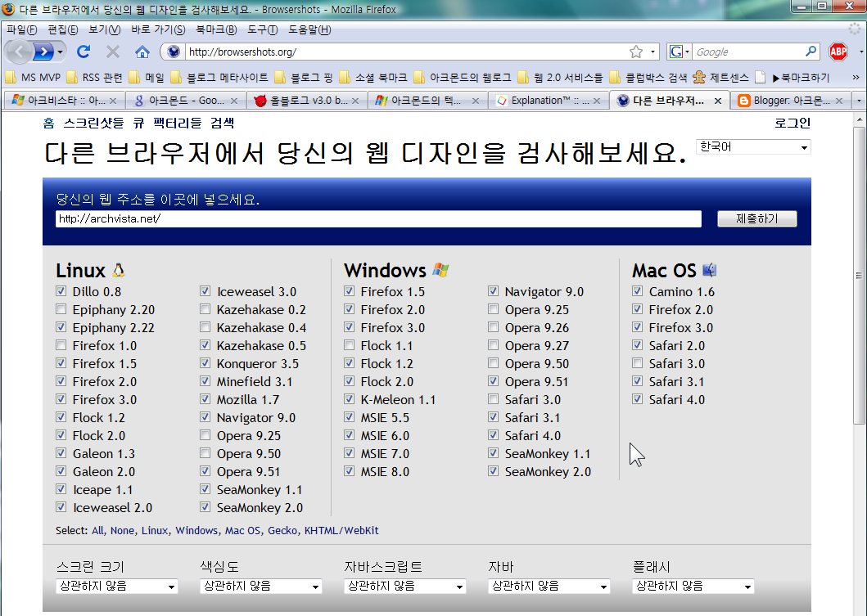Close the Blogger: 아크몬 tab
The image size is (867, 616).
coord(839,101)
